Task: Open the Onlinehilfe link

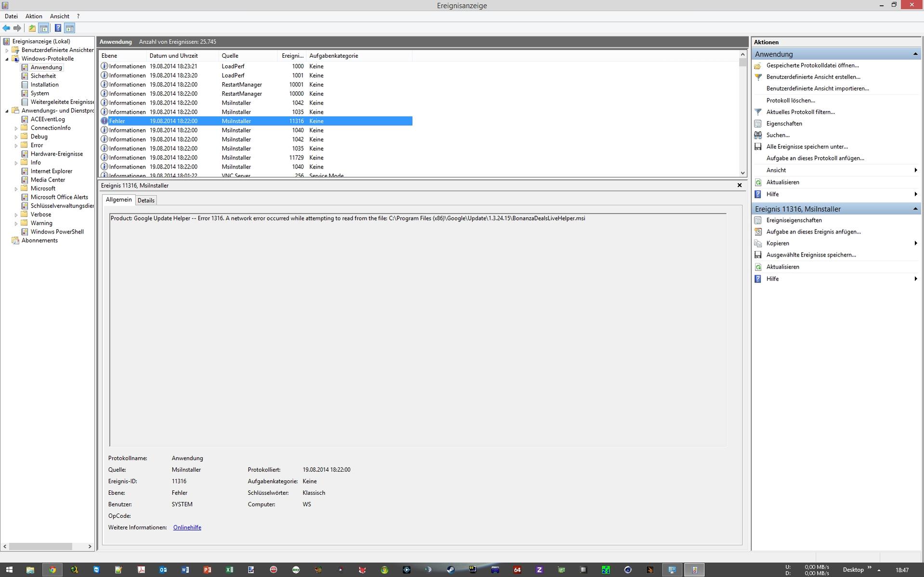Action: (x=187, y=527)
